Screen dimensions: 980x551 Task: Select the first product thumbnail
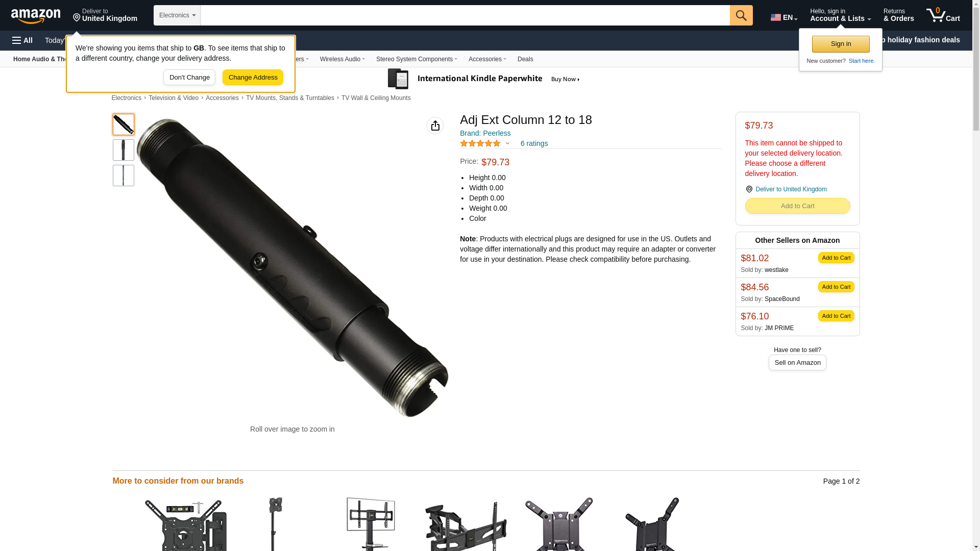124,124
